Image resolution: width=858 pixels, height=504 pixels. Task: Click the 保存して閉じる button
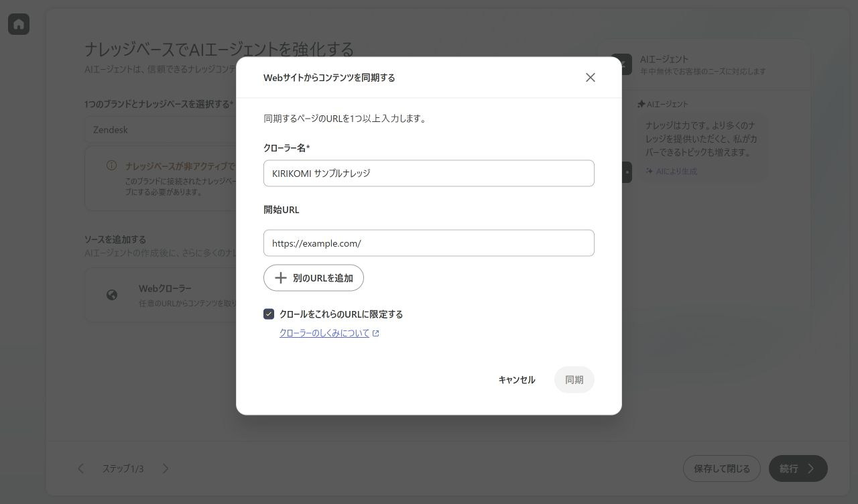(x=722, y=468)
